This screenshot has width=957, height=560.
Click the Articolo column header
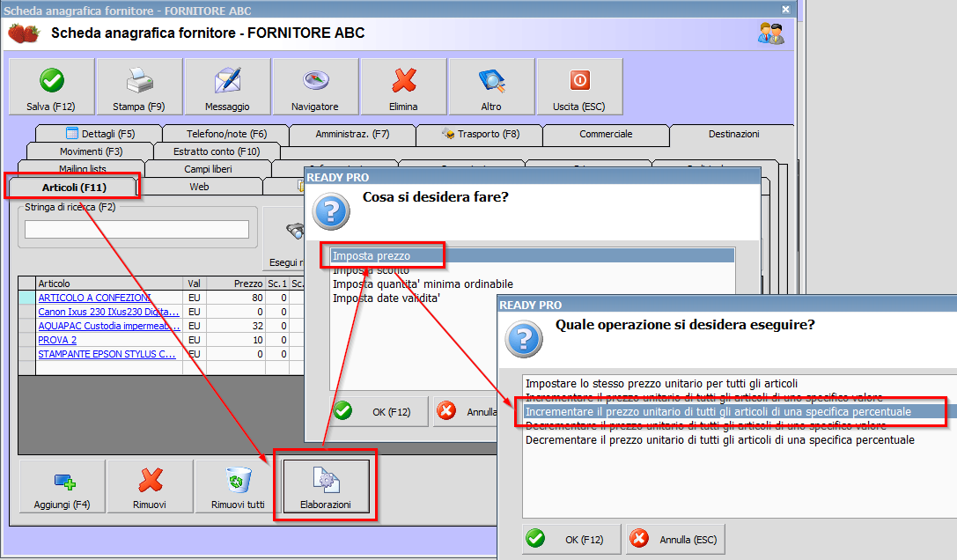[109, 284]
